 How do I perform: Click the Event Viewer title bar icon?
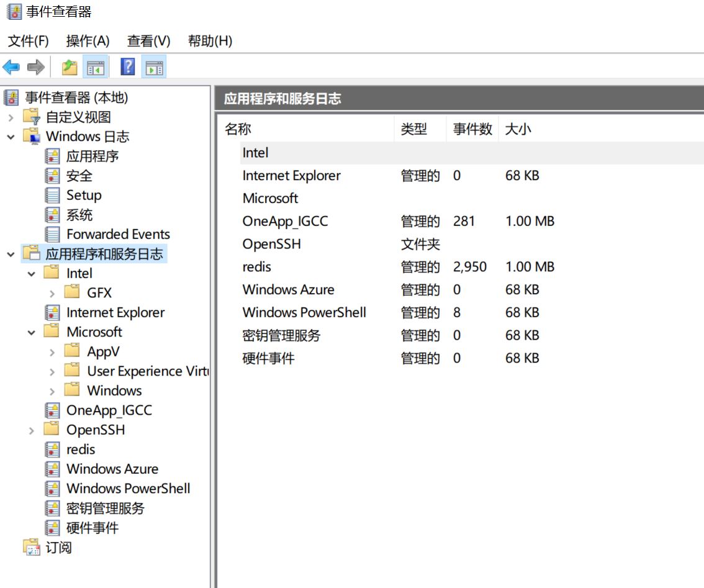coord(14,12)
